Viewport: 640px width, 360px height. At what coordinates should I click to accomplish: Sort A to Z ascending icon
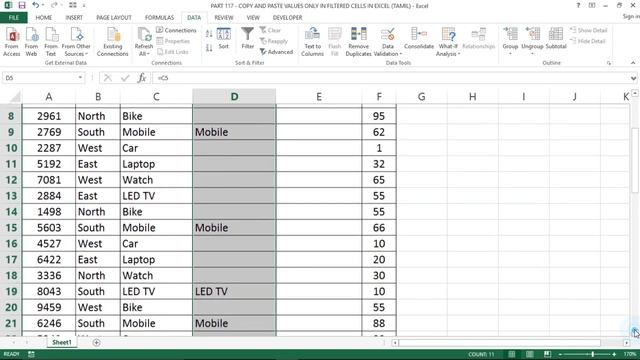[x=209, y=34]
